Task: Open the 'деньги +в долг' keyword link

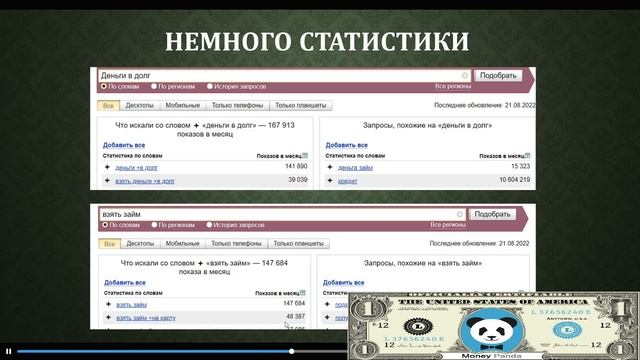Action: click(136, 167)
